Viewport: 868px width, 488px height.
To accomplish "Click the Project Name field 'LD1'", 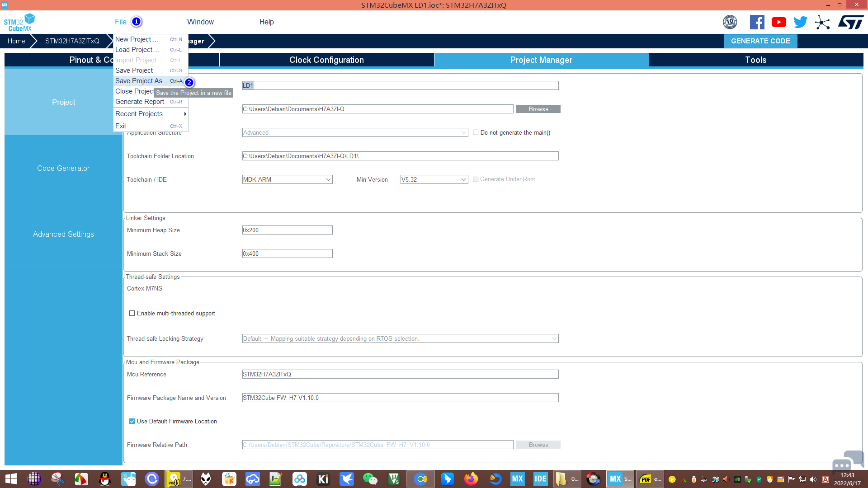I will click(400, 85).
